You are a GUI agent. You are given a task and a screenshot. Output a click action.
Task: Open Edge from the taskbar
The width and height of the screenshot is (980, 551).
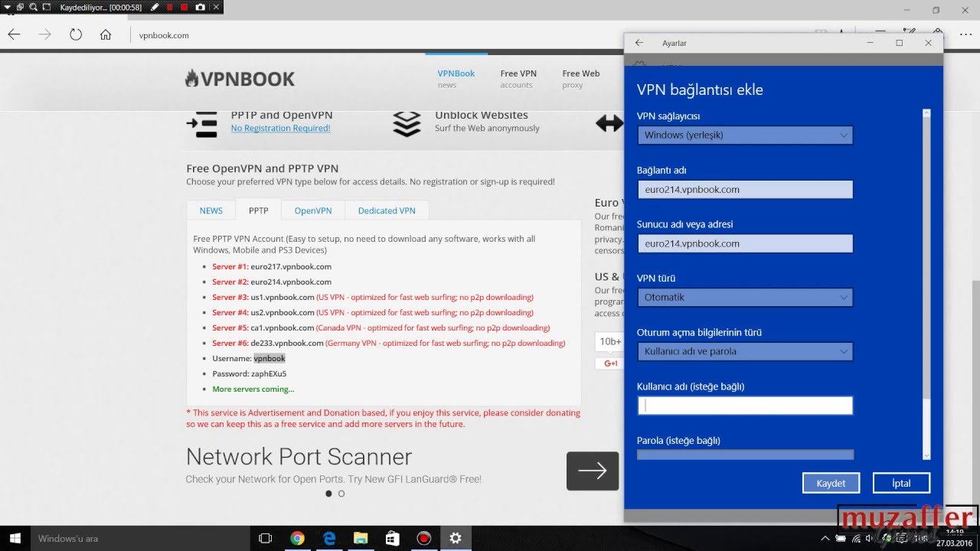point(330,539)
